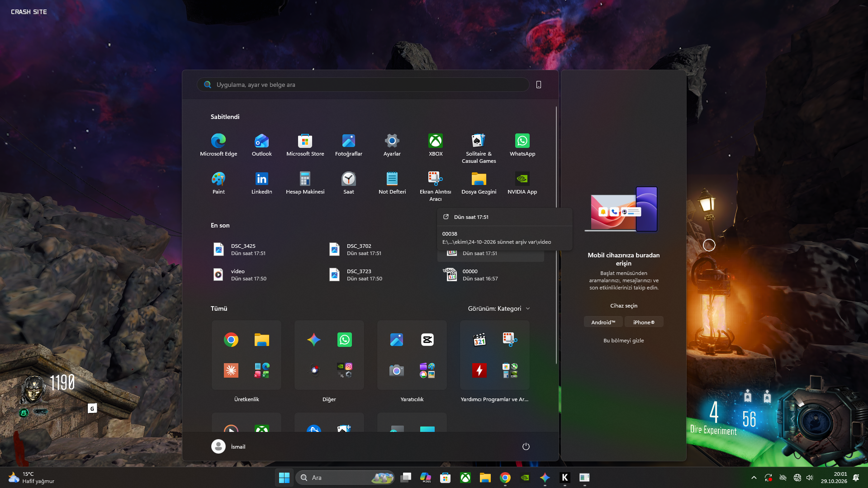Click the Start menu search field

363,85
